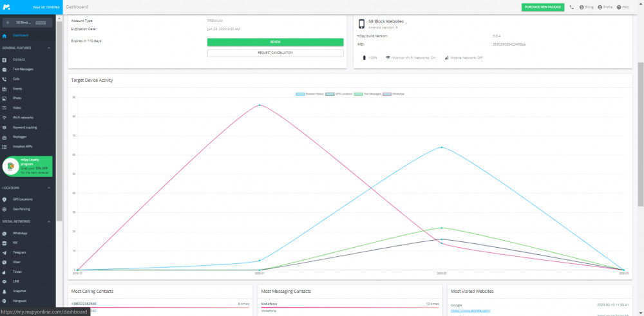
Task: Collapse the Locations section
Action: coord(49,188)
